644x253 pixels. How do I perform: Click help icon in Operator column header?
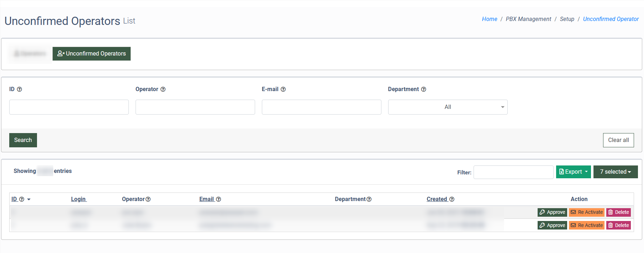coord(148,199)
